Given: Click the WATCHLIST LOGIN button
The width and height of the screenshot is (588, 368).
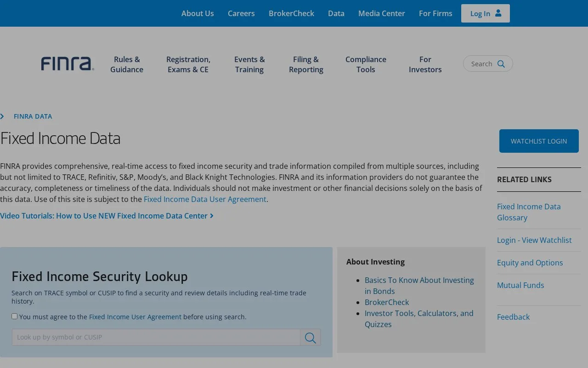Looking at the screenshot, I should coord(539,141).
